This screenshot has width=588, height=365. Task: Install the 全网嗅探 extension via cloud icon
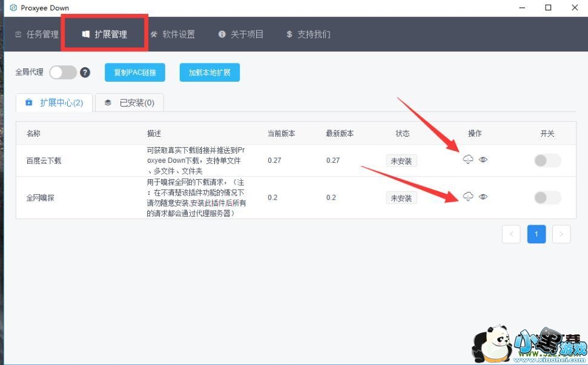(x=468, y=197)
